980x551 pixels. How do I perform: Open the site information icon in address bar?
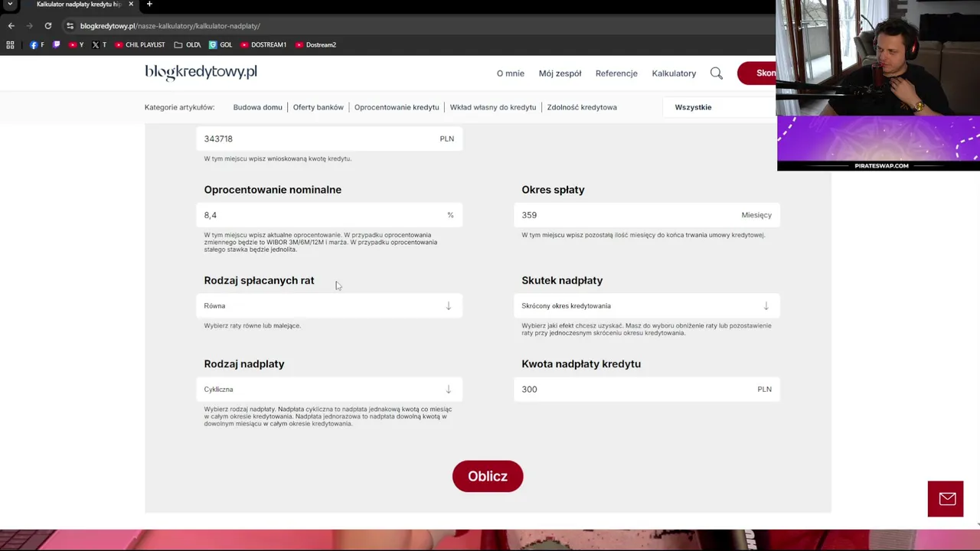(x=70, y=26)
